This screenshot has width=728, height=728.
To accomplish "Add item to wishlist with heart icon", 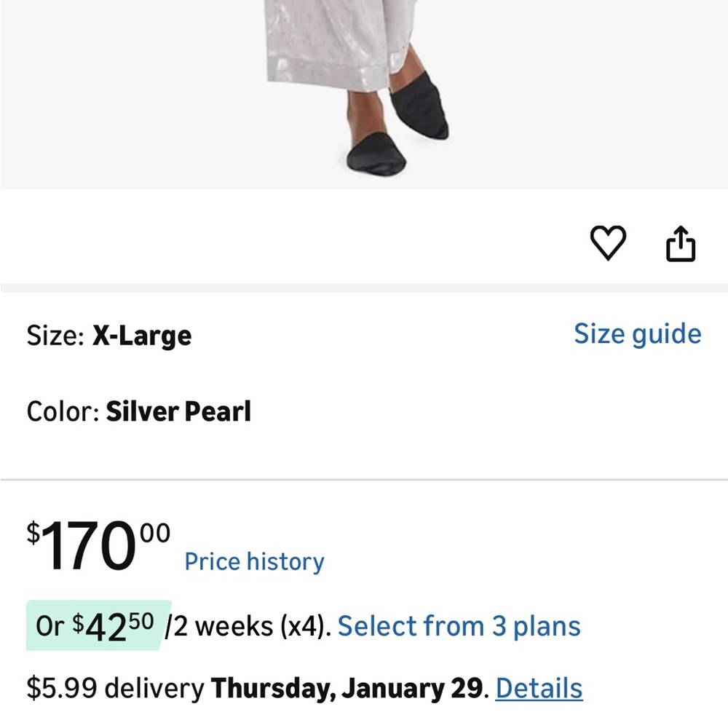I will click(608, 243).
